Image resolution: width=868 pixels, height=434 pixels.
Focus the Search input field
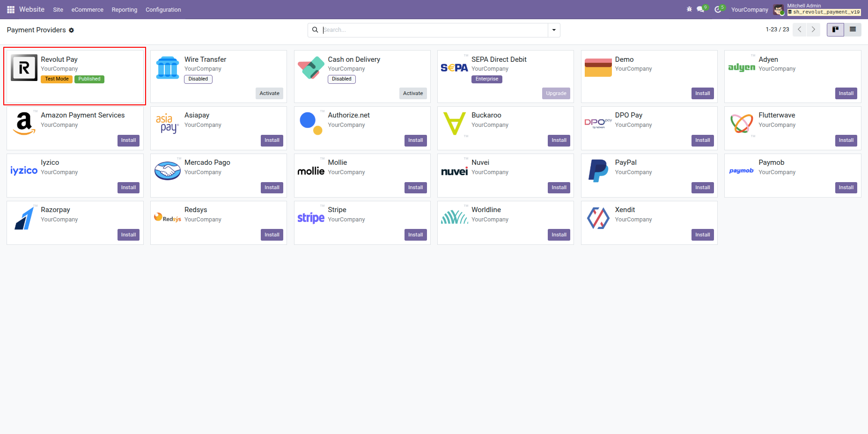434,30
